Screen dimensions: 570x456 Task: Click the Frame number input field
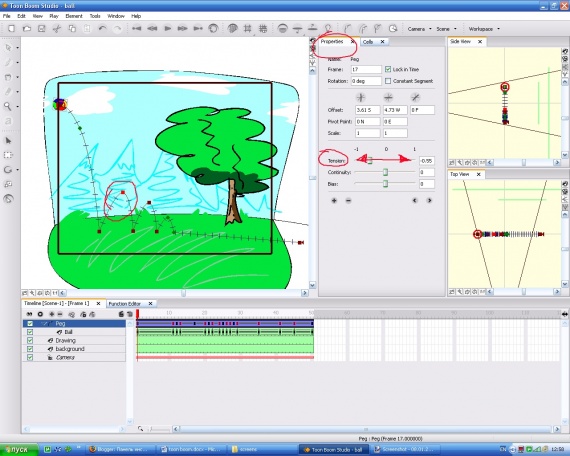(x=366, y=69)
